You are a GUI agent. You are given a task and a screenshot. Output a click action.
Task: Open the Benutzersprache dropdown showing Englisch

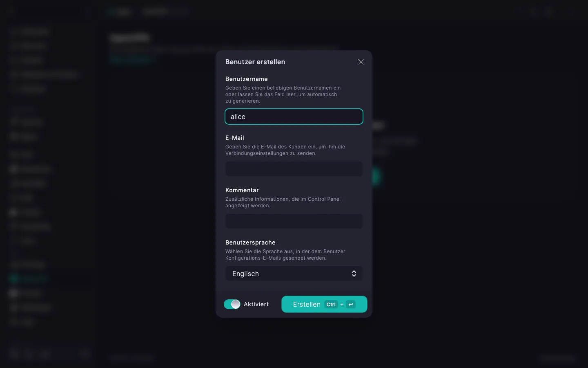pyautogui.click(x=294, y=274)
